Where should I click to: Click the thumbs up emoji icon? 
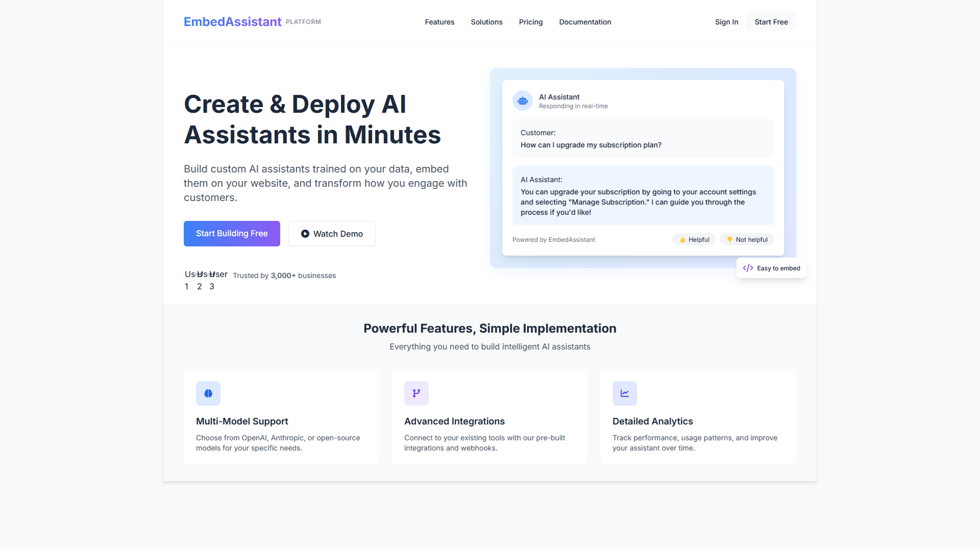pos(682,240)
